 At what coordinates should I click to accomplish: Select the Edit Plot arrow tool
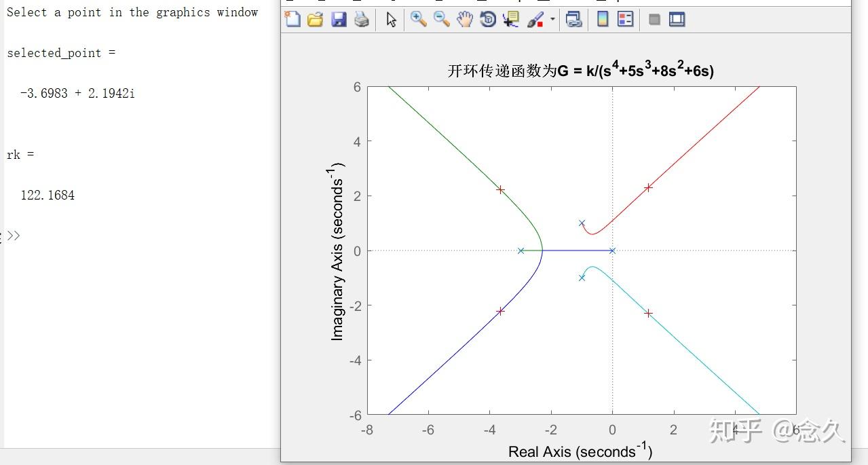pos(390,19)
